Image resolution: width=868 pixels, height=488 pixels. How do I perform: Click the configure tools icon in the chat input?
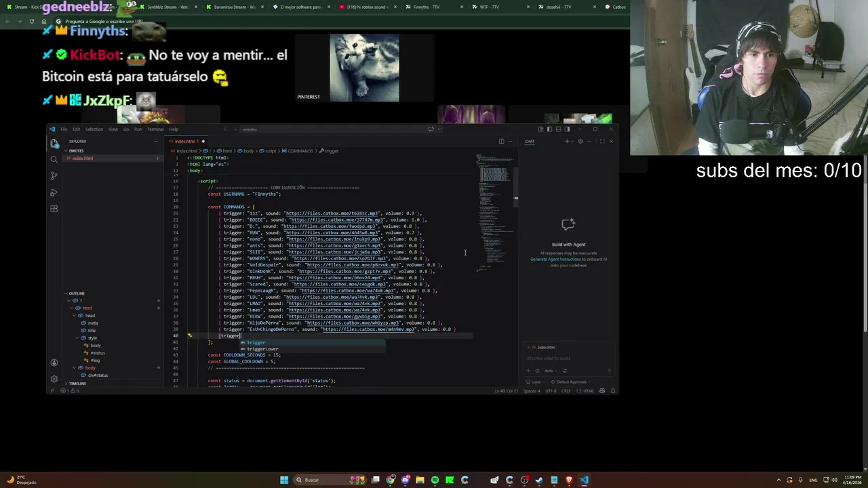tap(565, 371)
